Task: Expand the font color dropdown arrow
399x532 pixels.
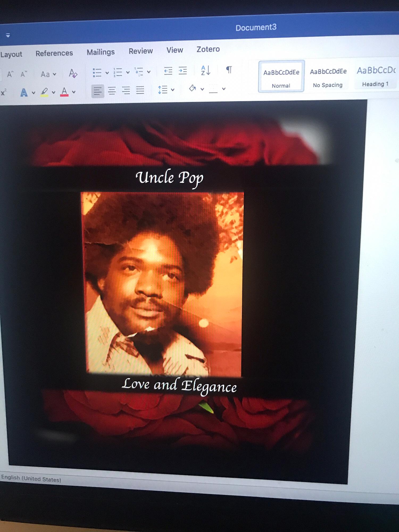Action: coord(74,92)
